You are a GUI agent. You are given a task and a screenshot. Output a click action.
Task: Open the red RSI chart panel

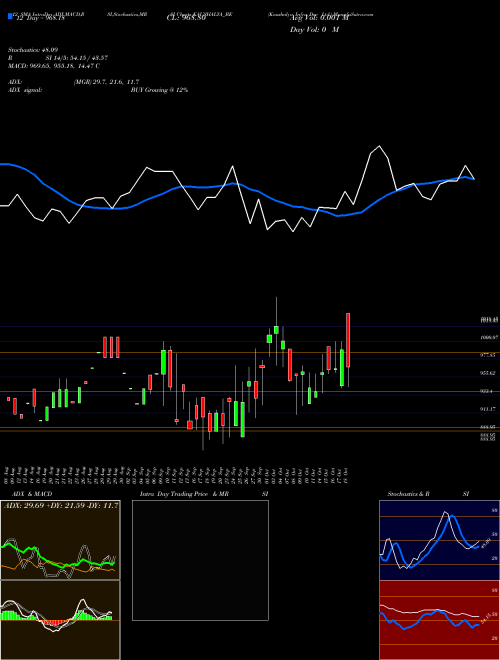coord(439,620)
